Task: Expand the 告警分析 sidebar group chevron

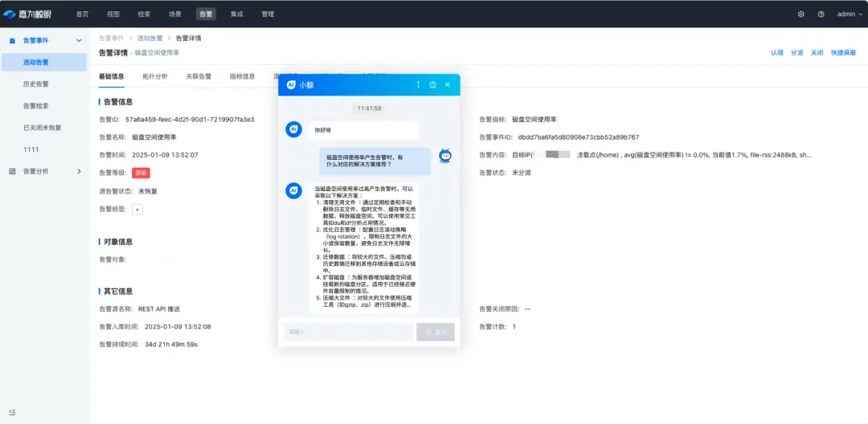Action: click(x=79, y=171)
